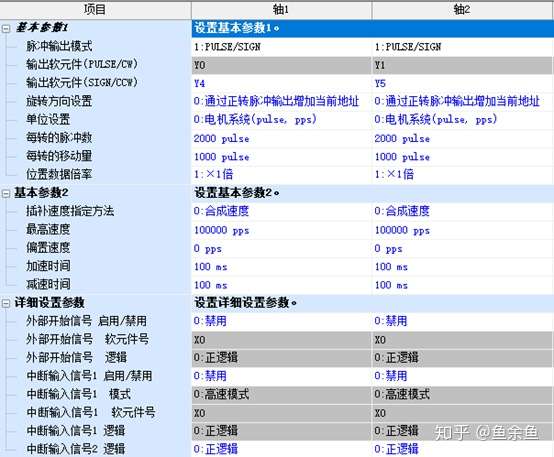Open axis 1 位置数据倍率 ×1倍 value
The width and height of the screenshot is (554, 457).
pyautogui.click(x=281, y=175)
